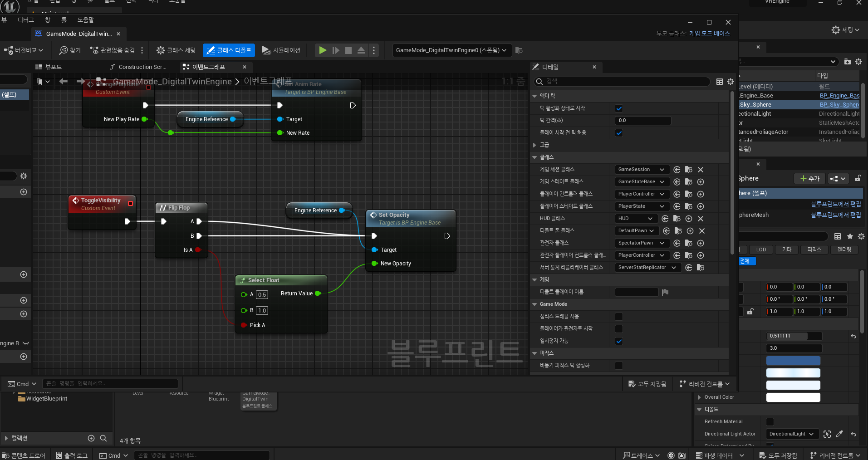Open the Debug (디버그) menu
The width and height of the screenshot is (868, 460).
pos(26,20)
